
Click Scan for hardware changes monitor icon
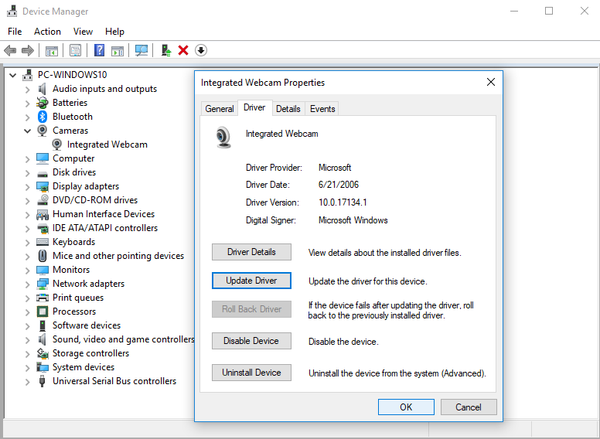click(x=141, y=50)
